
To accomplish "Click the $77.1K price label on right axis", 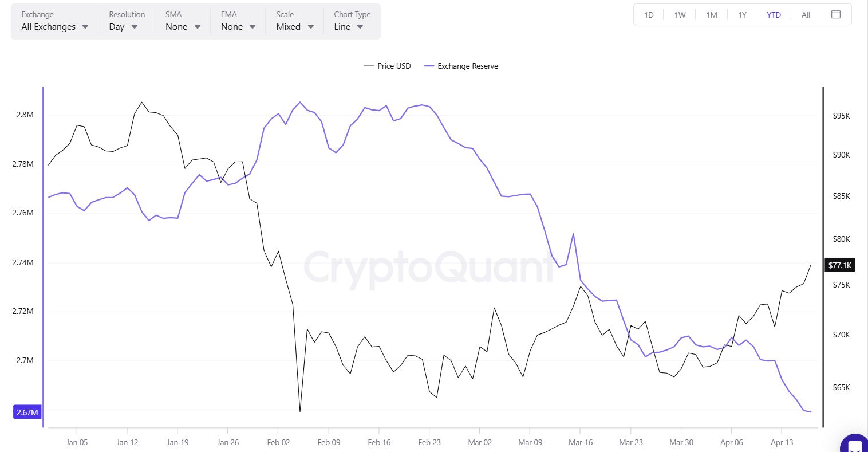I will 839,265.
